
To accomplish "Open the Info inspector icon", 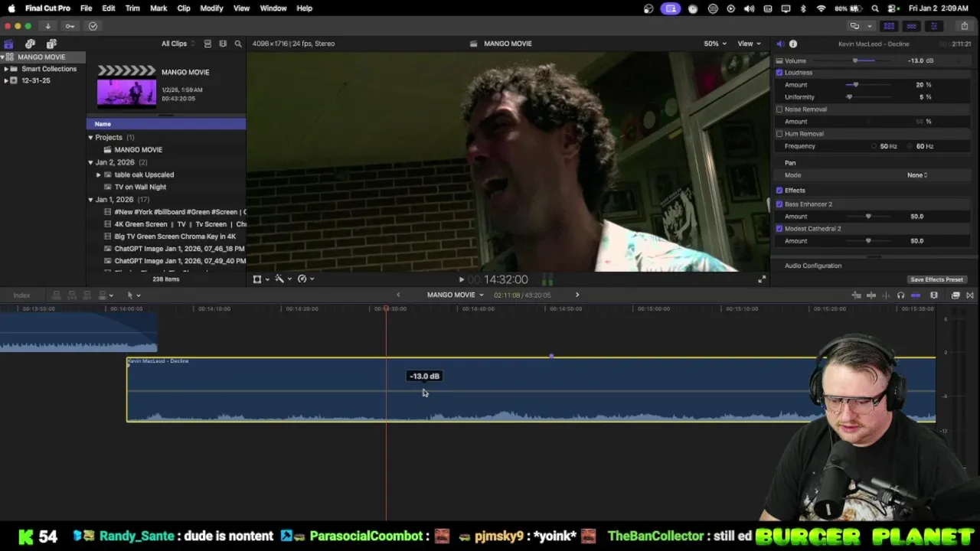I will (x=793, y=44).
